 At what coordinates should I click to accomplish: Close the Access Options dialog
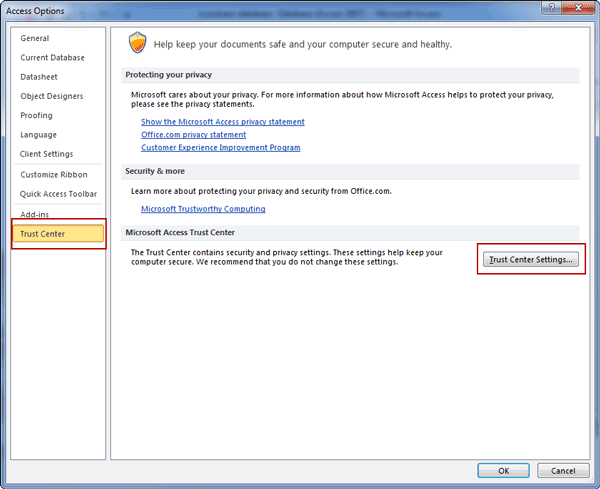[578, 8]
